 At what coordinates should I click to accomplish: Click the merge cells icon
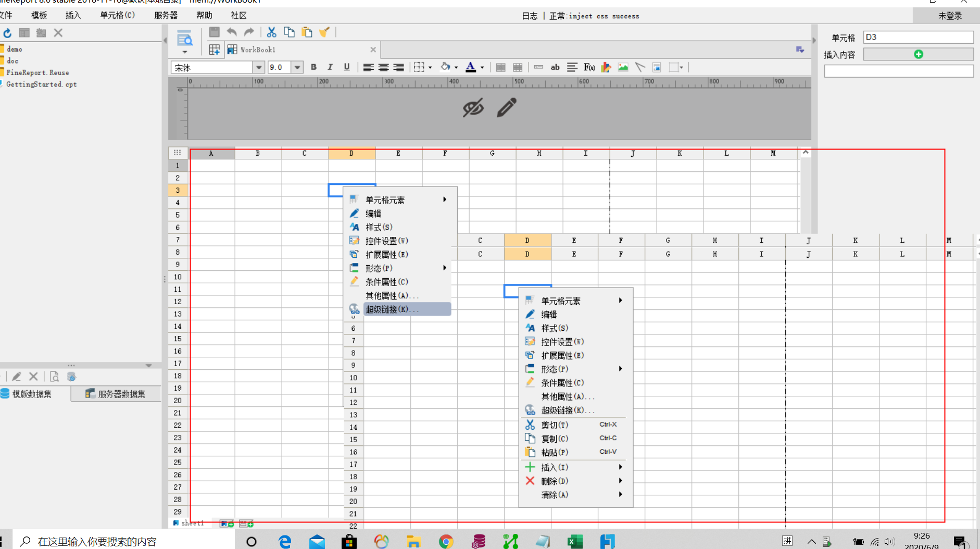click(501, 67)
